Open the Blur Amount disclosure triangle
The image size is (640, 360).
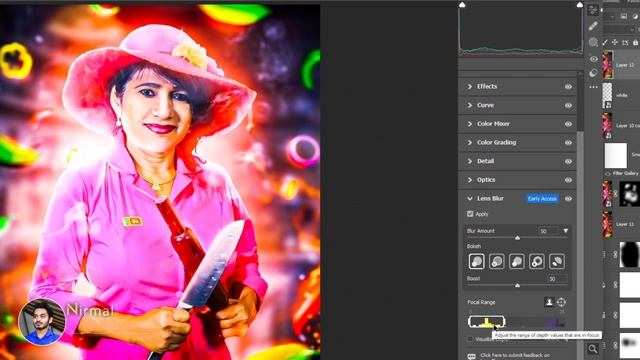tap(565, 231)
